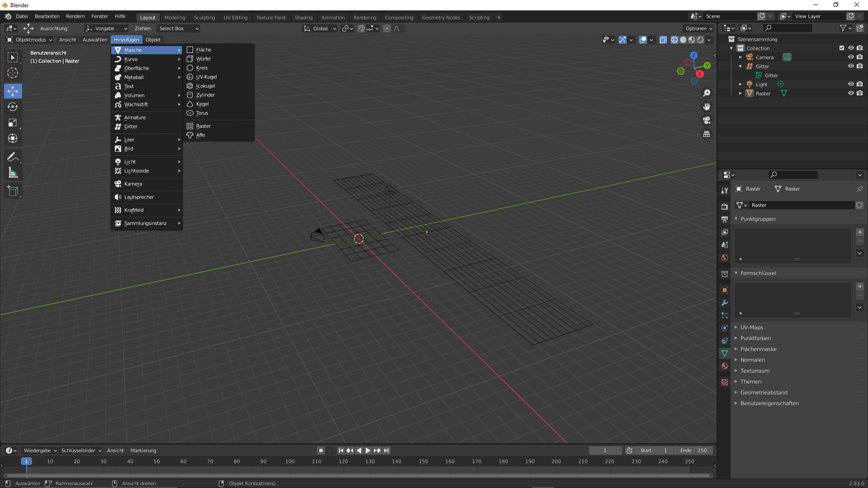Toggle camera view in viewport
This screenshot has height=488, width=868.
(x=706, y=120)
